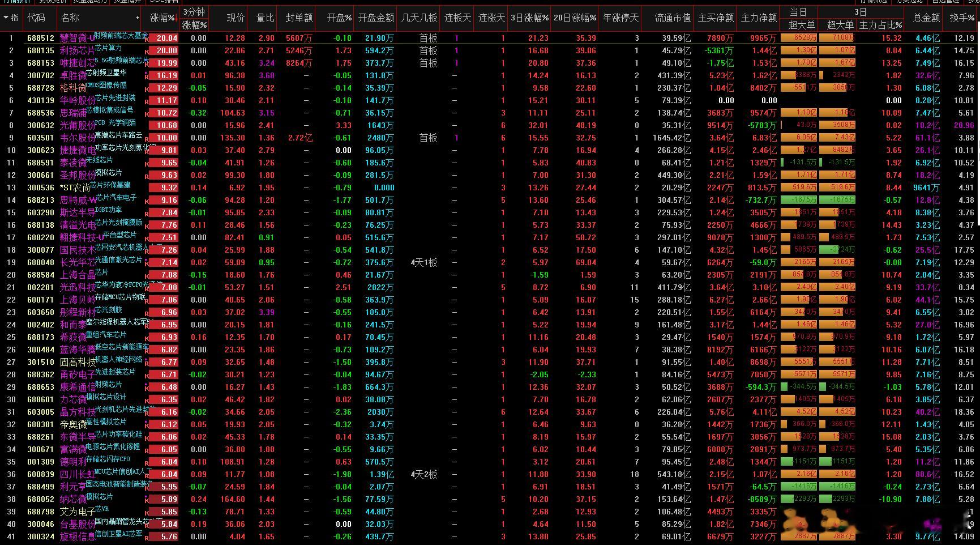Select stock 思瑞浦
The image size is (980, 545).
tap(74, 113)
